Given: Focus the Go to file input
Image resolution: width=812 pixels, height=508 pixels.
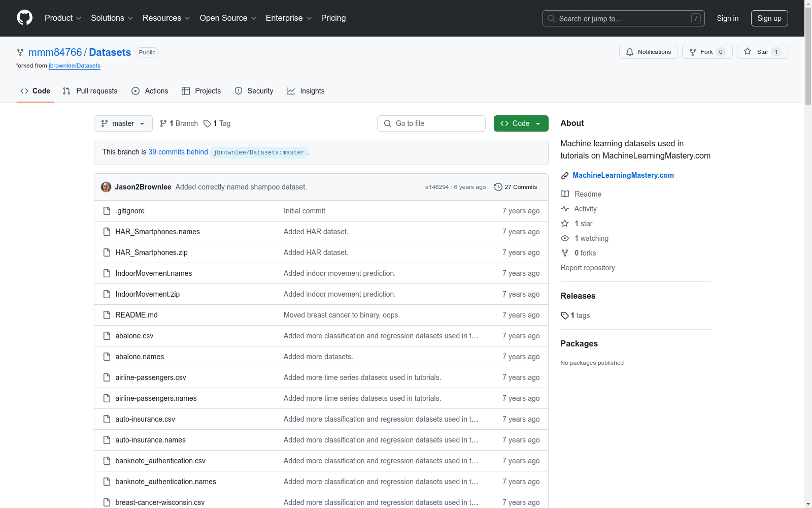Looking at the screenshot, I should (x=431, y=123).
